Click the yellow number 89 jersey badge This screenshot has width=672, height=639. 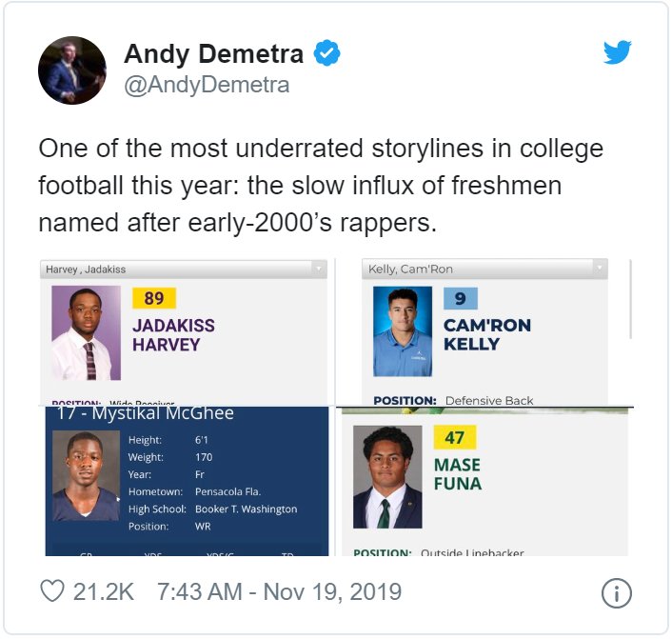(154, 298)
